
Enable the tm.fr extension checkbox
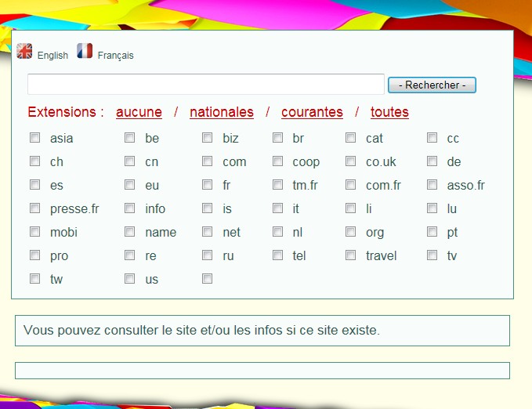(277, 185)
